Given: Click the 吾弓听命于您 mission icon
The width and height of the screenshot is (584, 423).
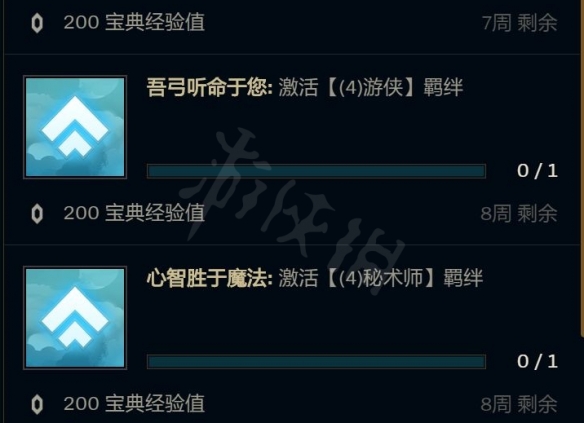Looking at the screenshot, I should [x=75, y=127].
